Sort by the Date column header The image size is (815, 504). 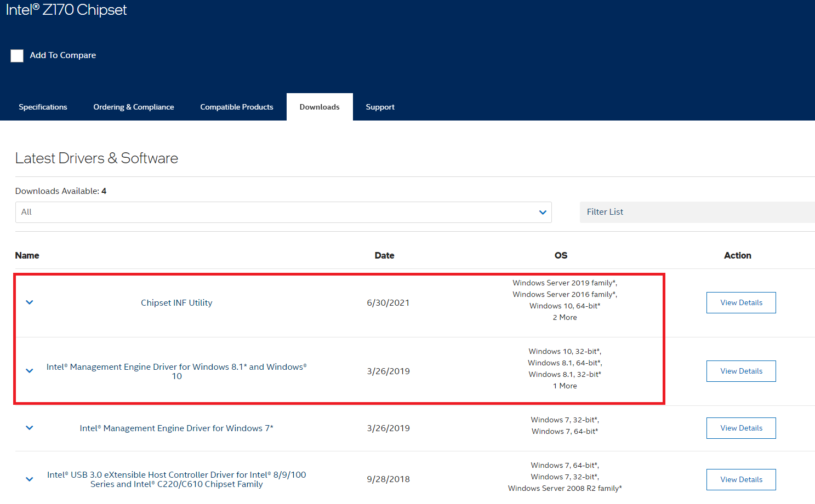click(x=384, y=255)
